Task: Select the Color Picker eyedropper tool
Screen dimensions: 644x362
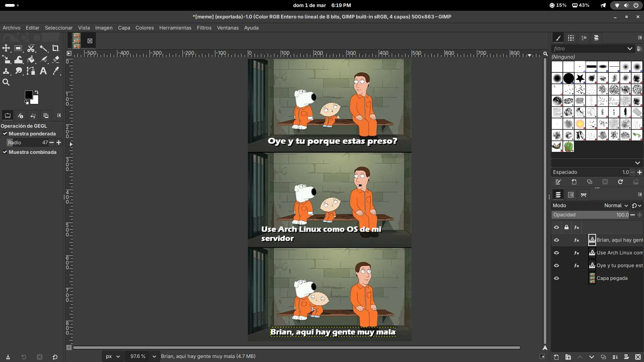Action: (56, 71)
